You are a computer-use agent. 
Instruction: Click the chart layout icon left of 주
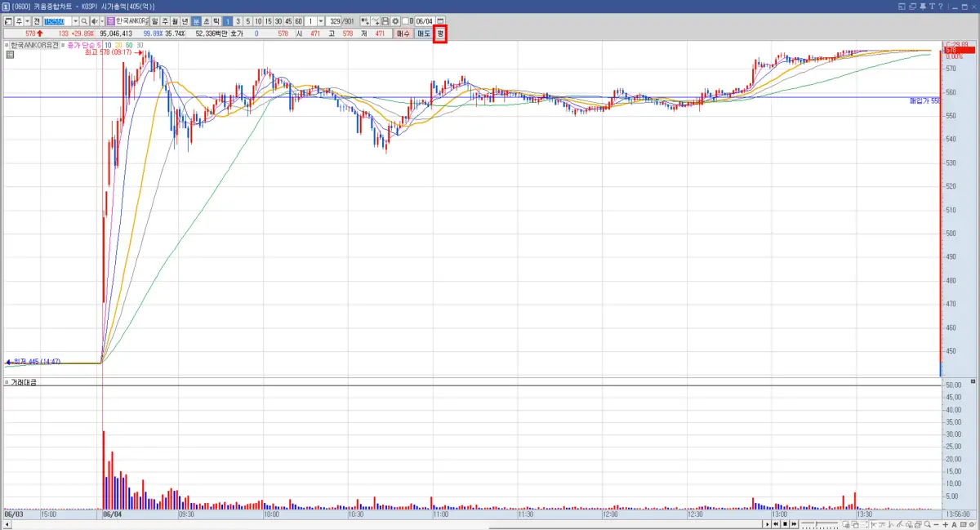coord(7,20)
